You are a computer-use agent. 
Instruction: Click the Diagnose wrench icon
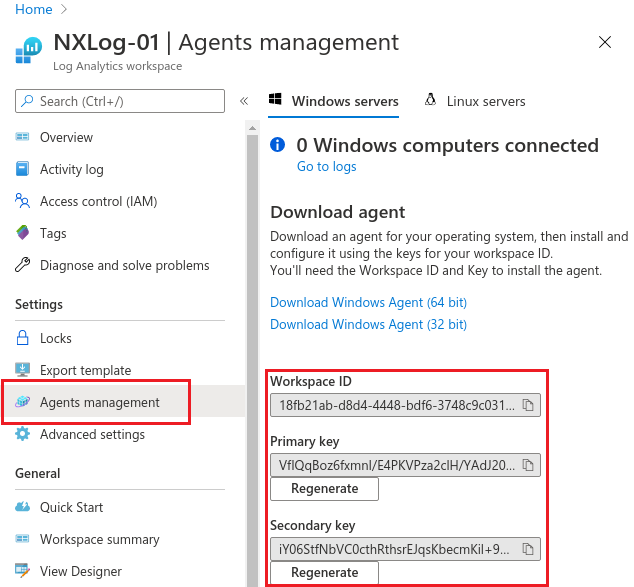(x=22, y=265)
